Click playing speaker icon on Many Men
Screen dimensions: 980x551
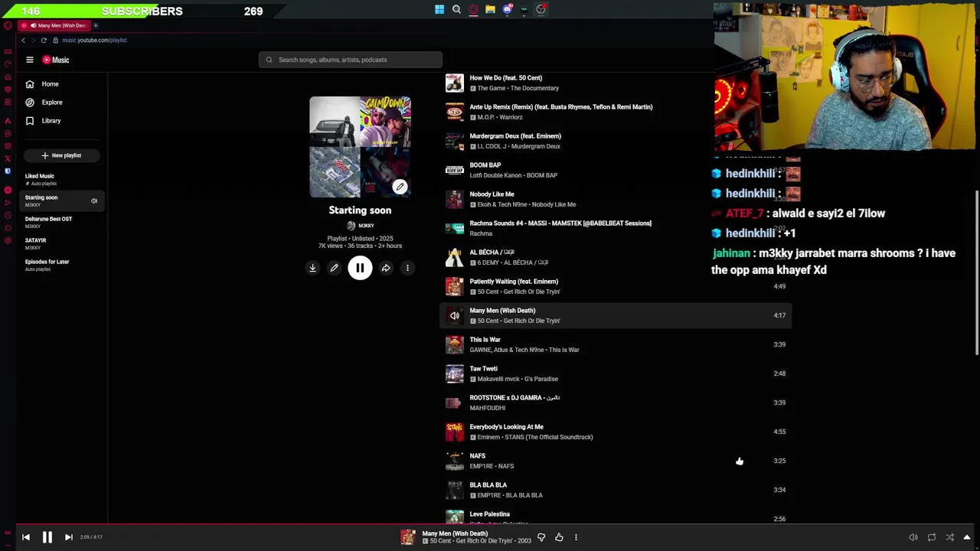[x=455, y=315]
